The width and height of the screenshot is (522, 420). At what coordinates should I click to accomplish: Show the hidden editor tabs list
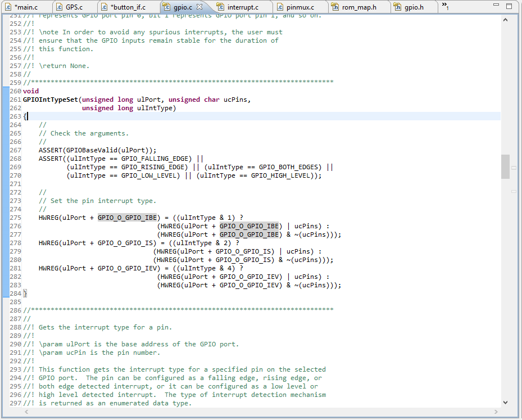(445, 5)
